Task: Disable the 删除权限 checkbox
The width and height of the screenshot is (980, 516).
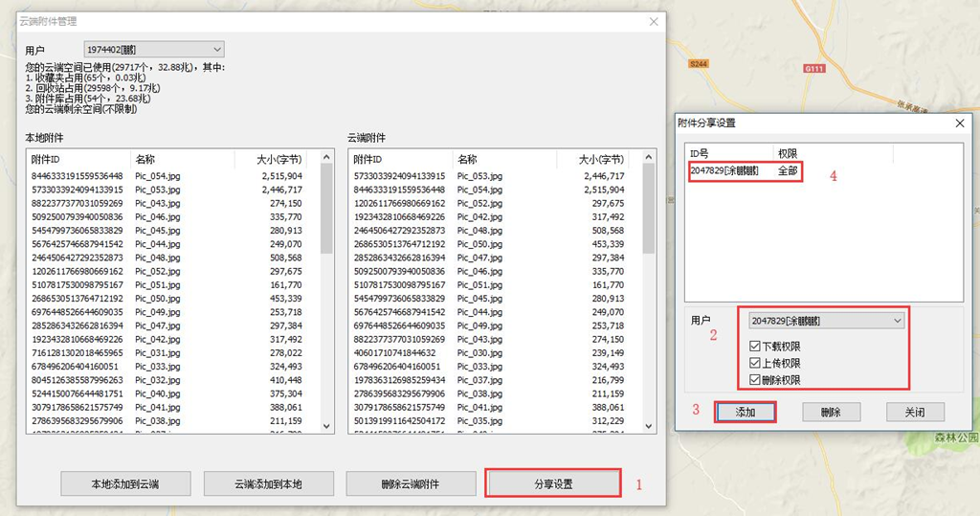Action: coord(754,380)
